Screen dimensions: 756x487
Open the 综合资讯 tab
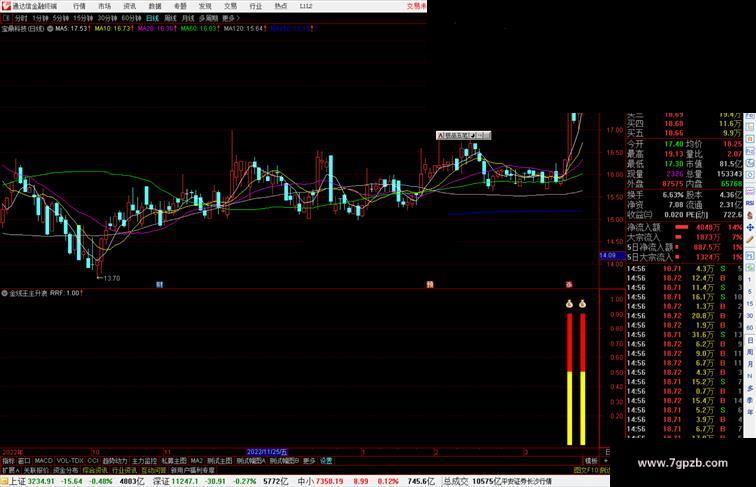pos(95,470)
